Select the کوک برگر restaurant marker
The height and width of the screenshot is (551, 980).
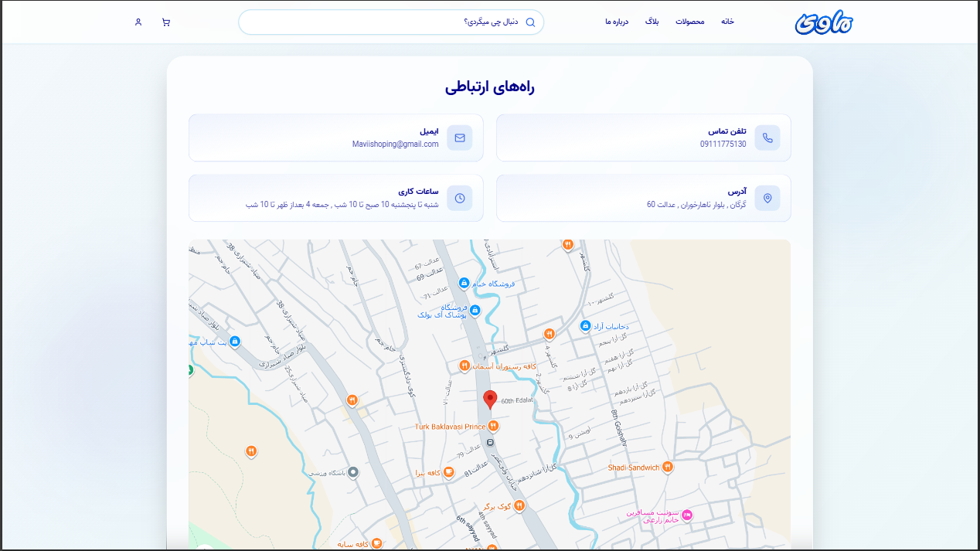point(519,505)
